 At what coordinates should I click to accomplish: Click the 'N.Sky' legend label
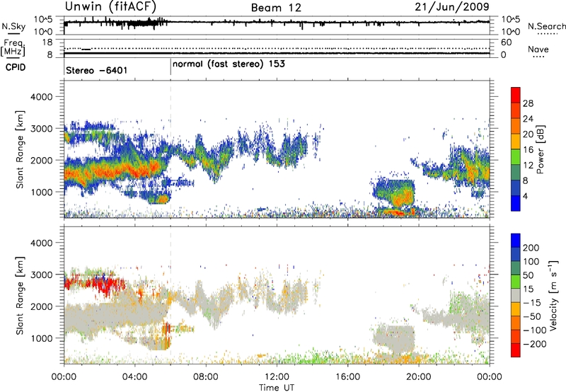click(x=13, y=26)
